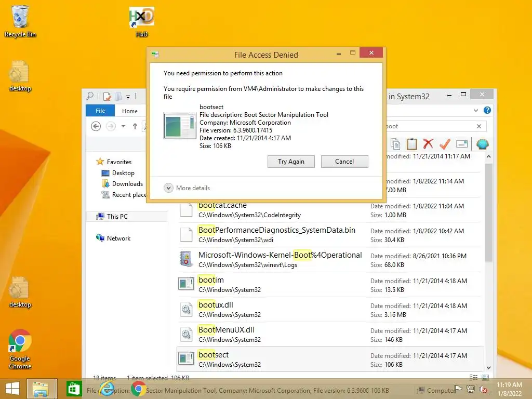Image resolution: width=532 pixels, height=399 pixels.
Task: Select bootux.dll in results
Action: [x=328, y=310]
